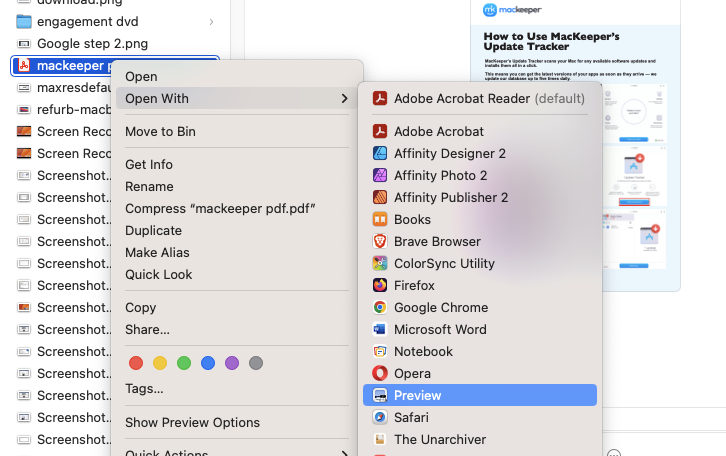726x456 pixels.
Task: Click the Adobe Acrobat icon in submenu
Action: 380,131
